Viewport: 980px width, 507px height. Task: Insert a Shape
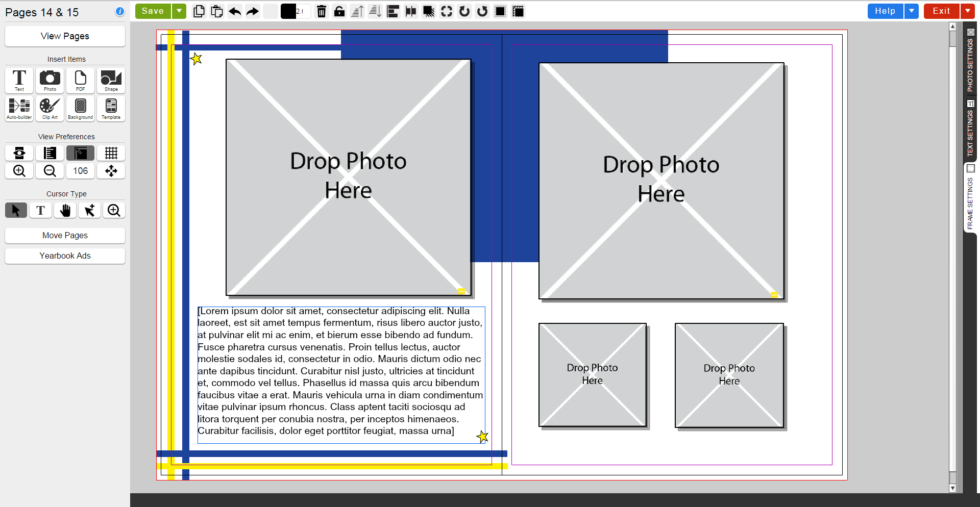click(x=111, y=80)
